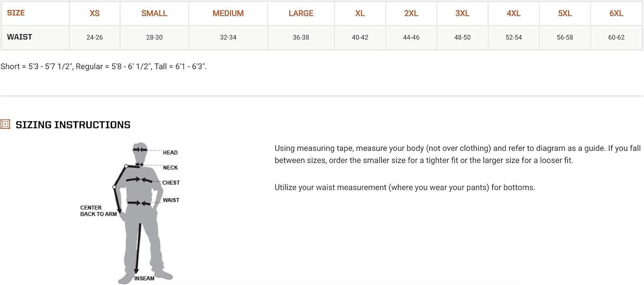Select the XS size column header

94,13
